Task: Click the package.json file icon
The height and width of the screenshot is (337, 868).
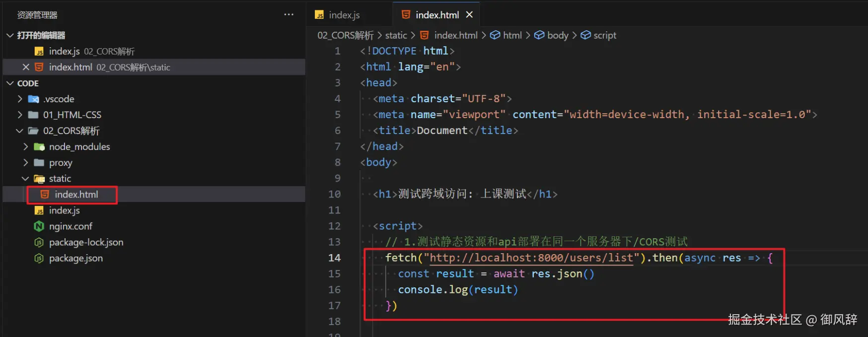Action: coord(39,258)
